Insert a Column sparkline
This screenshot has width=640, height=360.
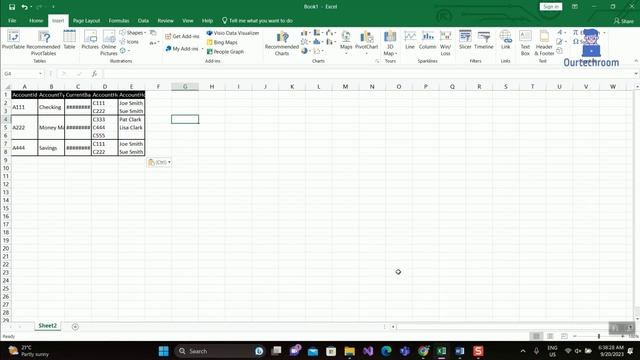(x=427, y=40)
